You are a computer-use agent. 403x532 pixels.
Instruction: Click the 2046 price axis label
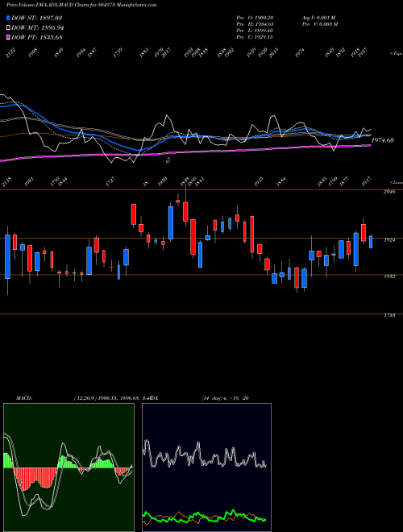point(389,192)
